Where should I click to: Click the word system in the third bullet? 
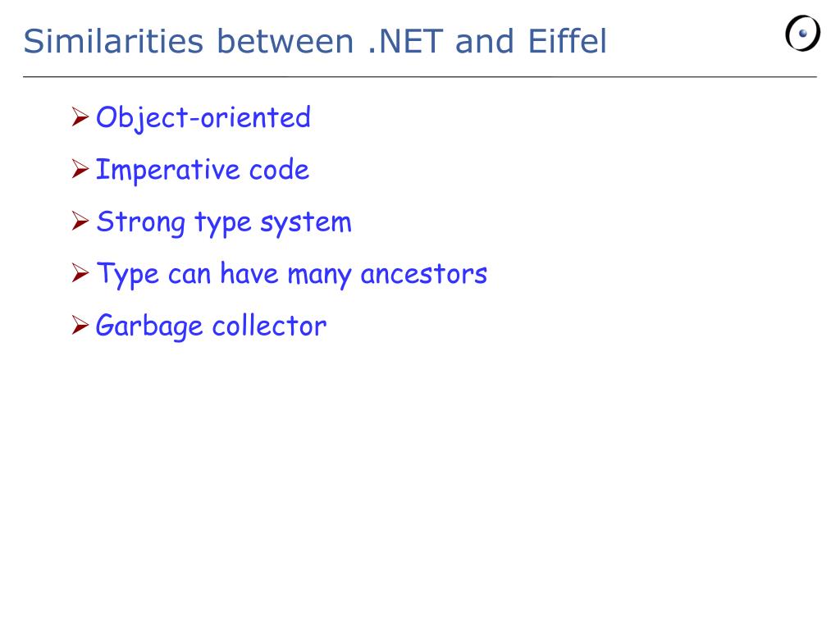coord(306,223)
